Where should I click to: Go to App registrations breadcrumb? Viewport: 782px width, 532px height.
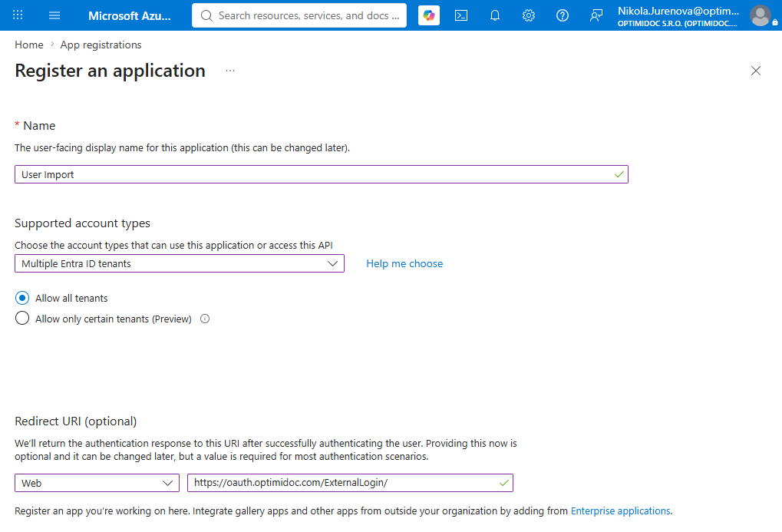point(101,45)
